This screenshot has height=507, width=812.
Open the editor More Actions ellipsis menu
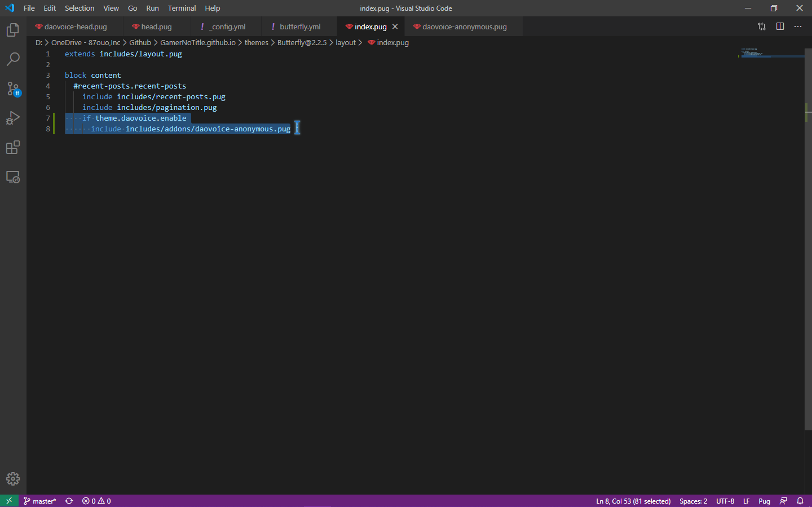(x=798, y=27)
